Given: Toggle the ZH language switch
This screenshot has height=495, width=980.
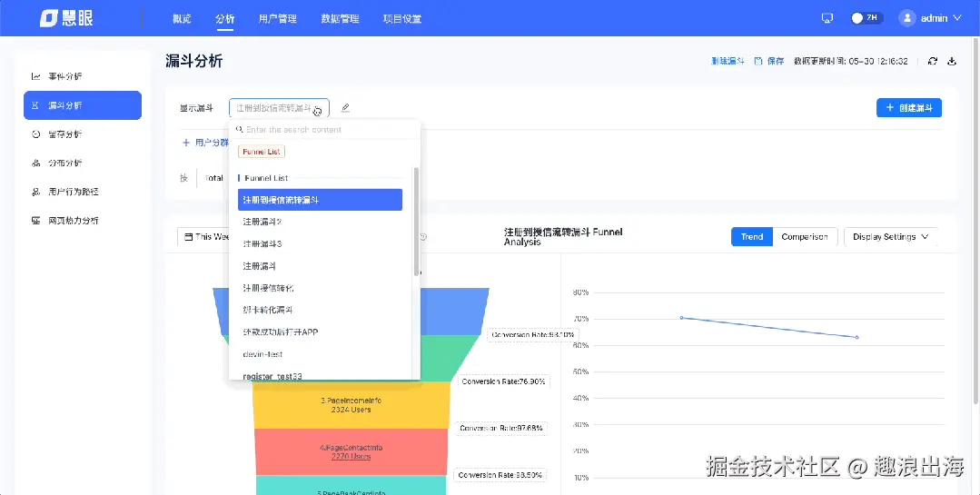Looking at the screenshot, I should (866, 18).
